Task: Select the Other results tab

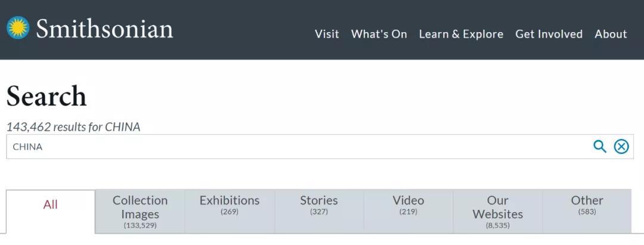Action: coord(587,204)
